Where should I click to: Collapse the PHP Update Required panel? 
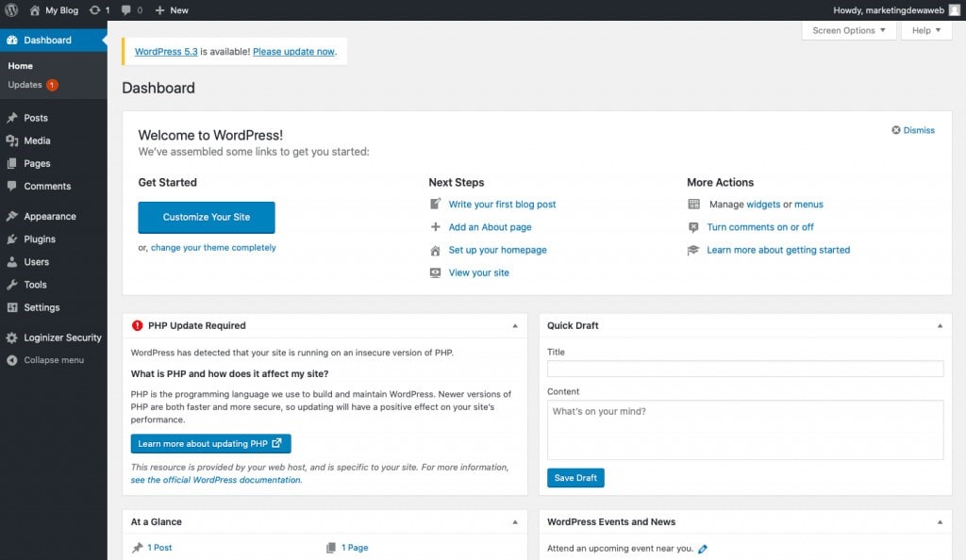tap(515, 324)
